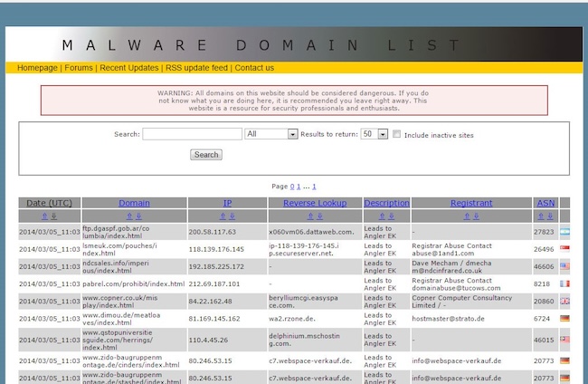The width and height of the screenshot is (588, 384).
Task: Sort Reverse Lookup ascending with up arrow
Action: 310,216
